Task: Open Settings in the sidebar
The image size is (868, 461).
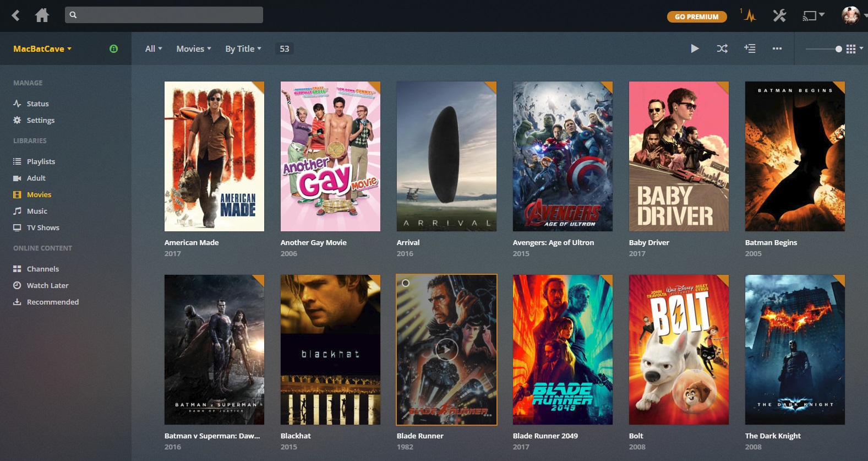Action: point(41,120)
